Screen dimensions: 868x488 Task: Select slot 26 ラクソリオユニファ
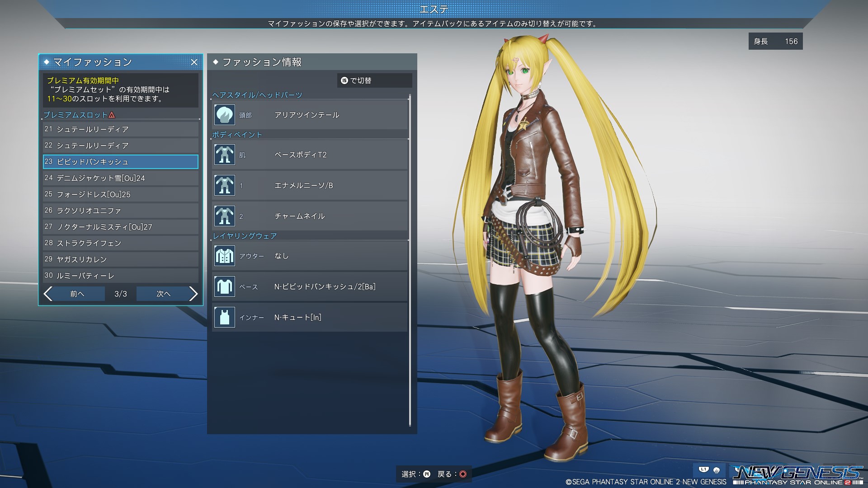[121, 211]
